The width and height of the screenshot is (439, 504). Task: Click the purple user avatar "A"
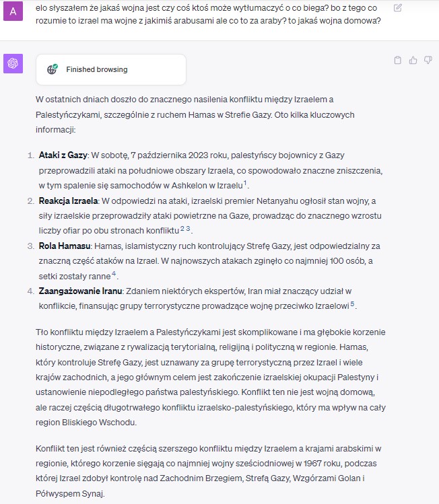[x=13, y=11]
